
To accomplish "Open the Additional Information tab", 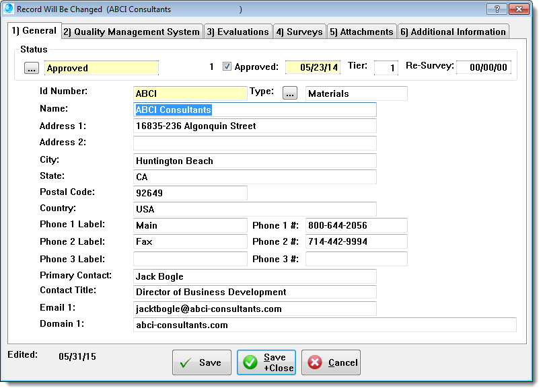I will (x=452, y=32).
